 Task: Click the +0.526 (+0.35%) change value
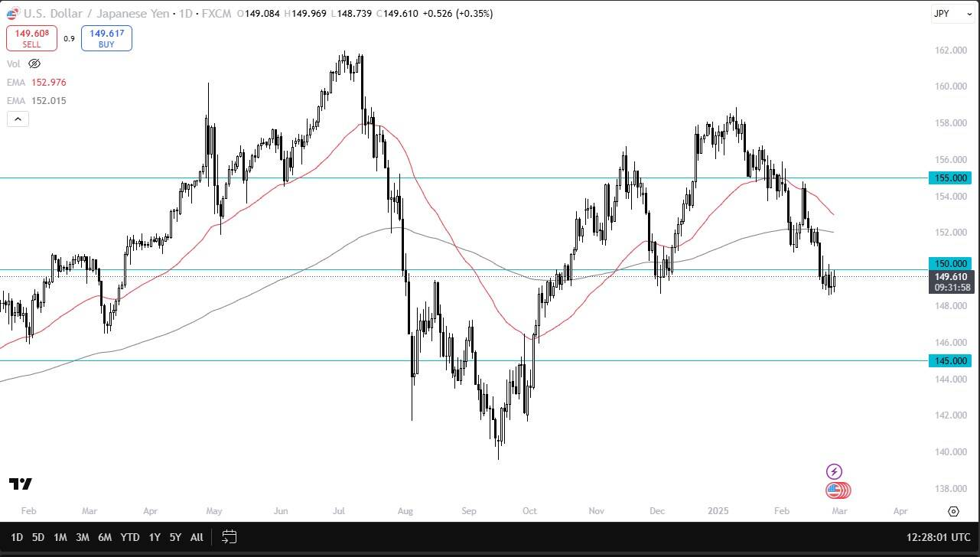tap(457, 13)
